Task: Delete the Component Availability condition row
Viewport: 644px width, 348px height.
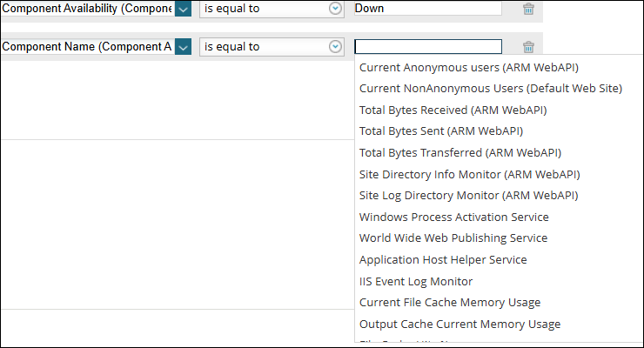Action: point(528,9)
